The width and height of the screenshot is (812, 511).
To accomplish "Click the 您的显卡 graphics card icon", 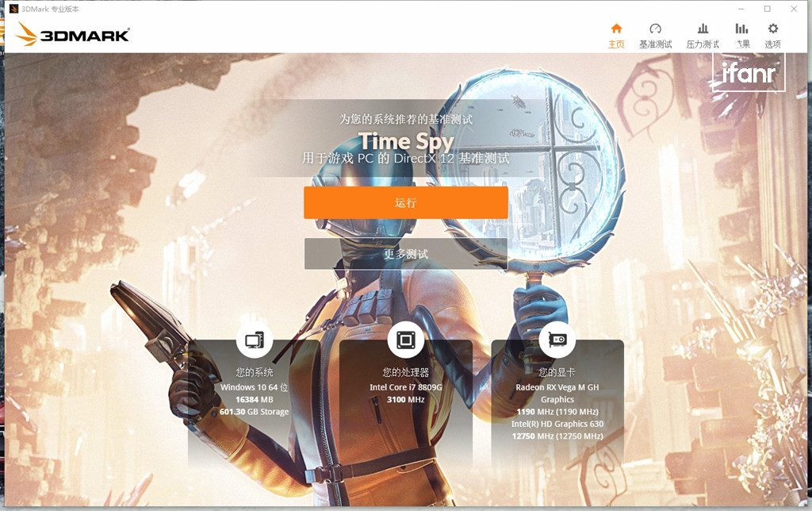I will tap(557, 341).
